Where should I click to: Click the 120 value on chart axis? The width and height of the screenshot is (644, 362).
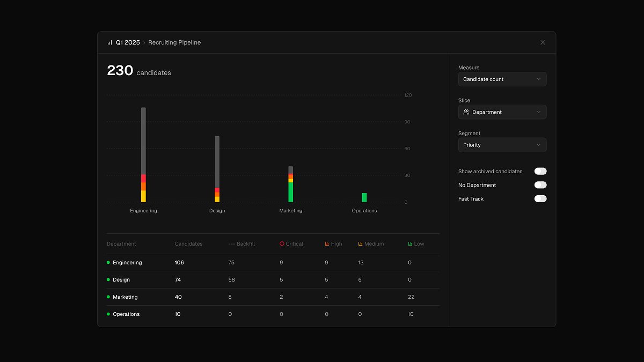tap(408, 95)
